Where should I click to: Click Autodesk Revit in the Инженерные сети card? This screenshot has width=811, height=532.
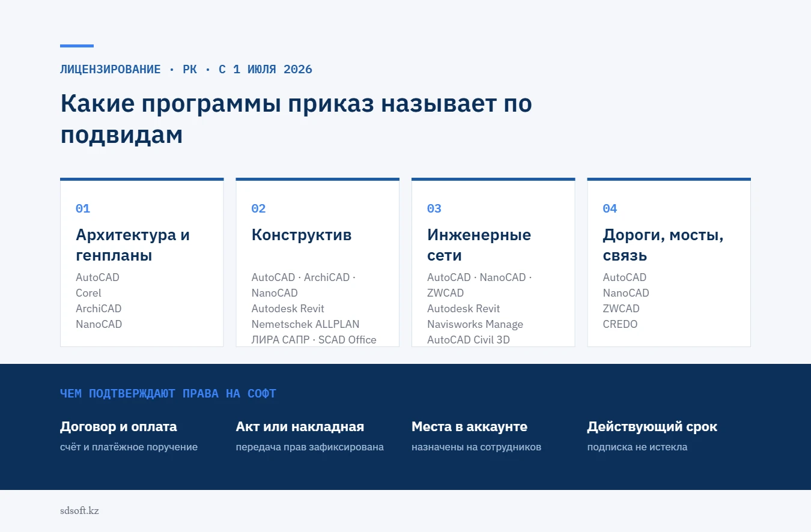(x=464, y=309)
